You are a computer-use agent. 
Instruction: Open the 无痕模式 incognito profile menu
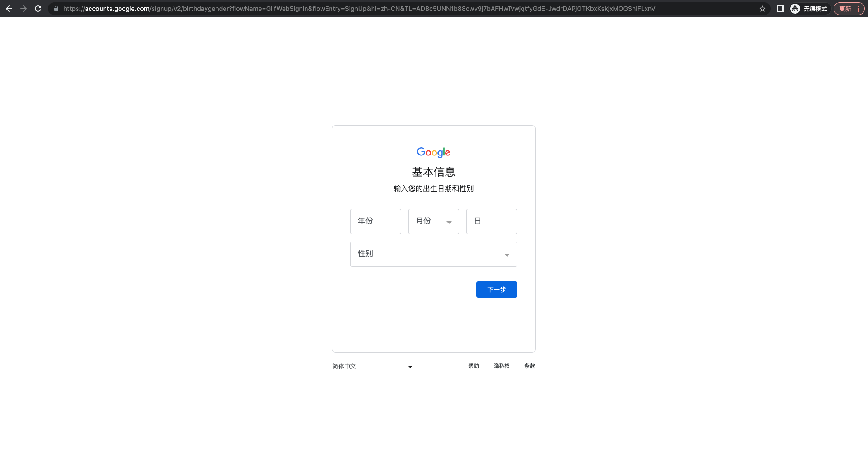point(809,9)
